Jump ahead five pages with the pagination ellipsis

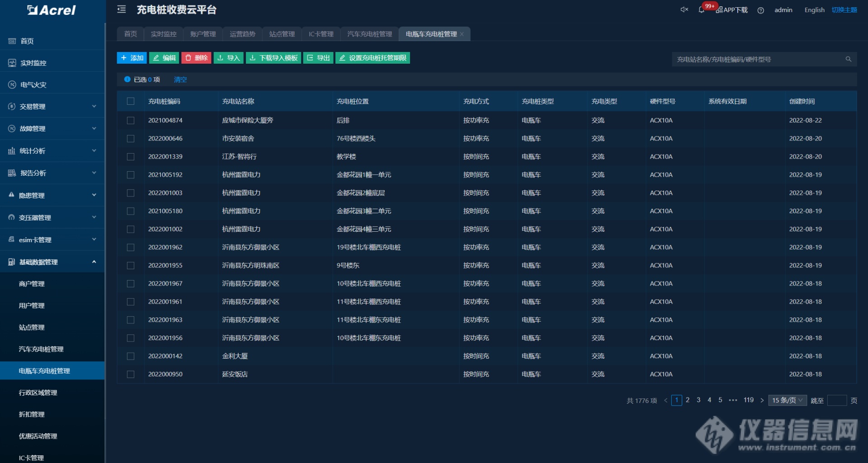click(733, 400)
